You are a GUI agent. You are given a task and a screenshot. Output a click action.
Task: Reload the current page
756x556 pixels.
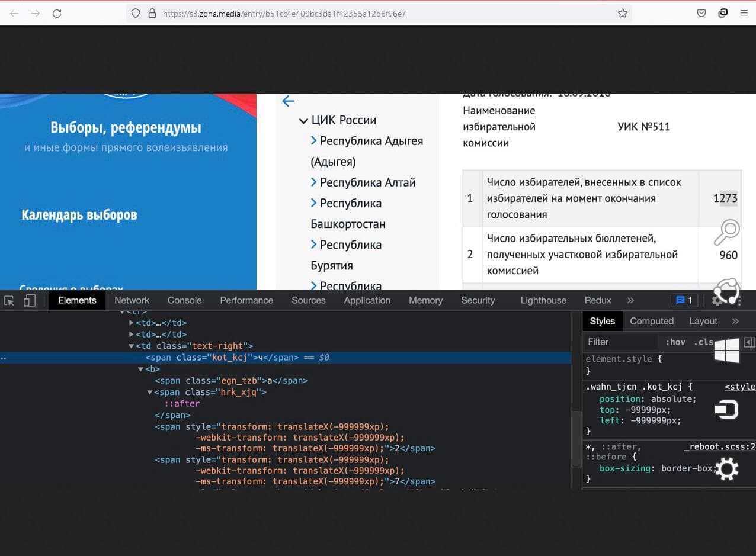pos(57,13)
